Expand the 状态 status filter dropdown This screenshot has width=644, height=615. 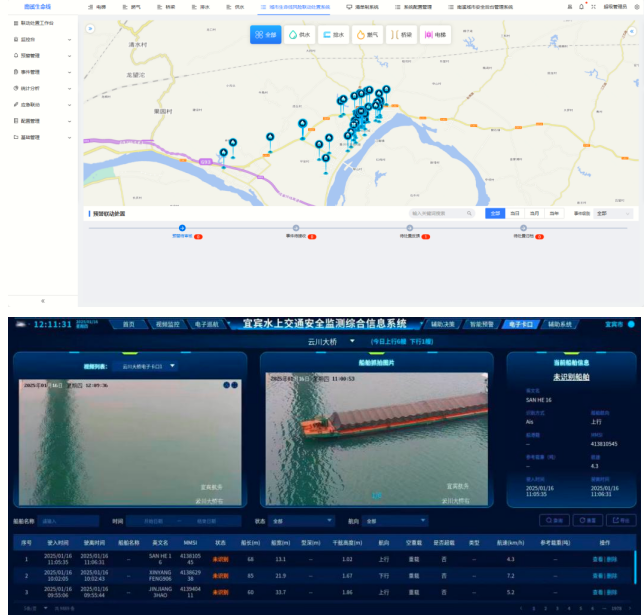coord(301,521)
